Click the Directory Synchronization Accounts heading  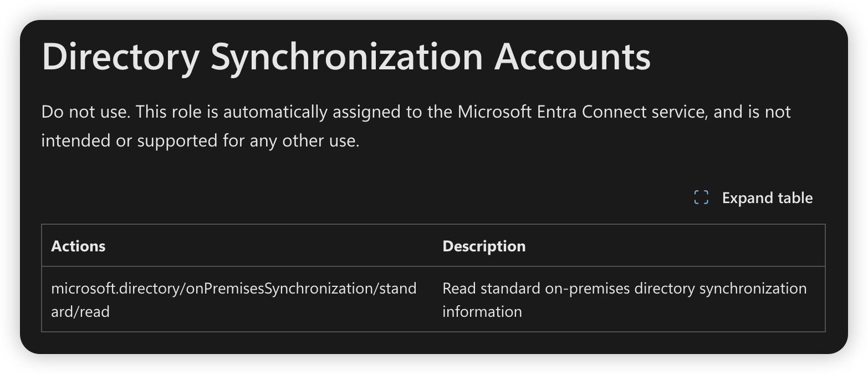(x=346, y=57)
